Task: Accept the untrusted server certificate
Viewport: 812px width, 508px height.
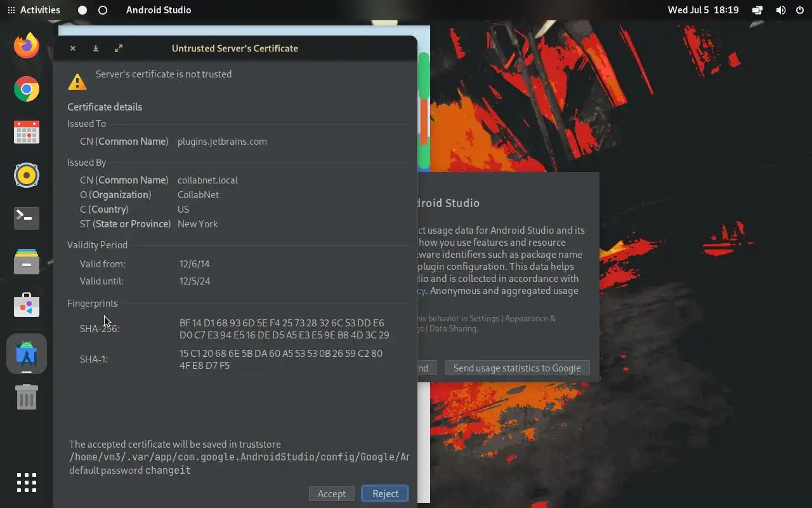Action: click(x=331, y=493)
